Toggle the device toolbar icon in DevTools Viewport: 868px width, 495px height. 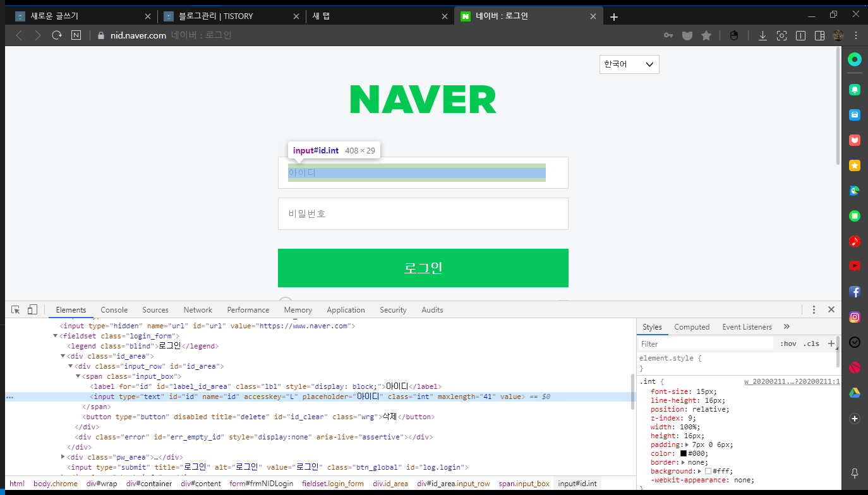point(32,309)
